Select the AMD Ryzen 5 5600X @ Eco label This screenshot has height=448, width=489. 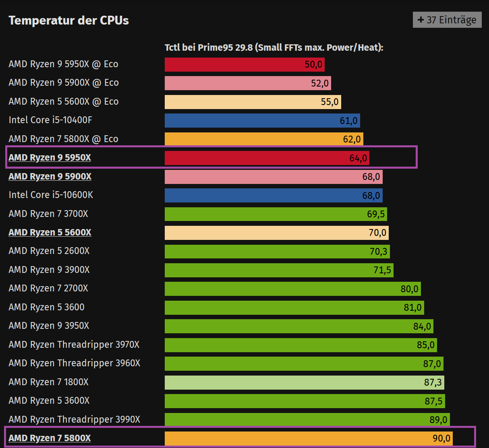pos(64,101)
